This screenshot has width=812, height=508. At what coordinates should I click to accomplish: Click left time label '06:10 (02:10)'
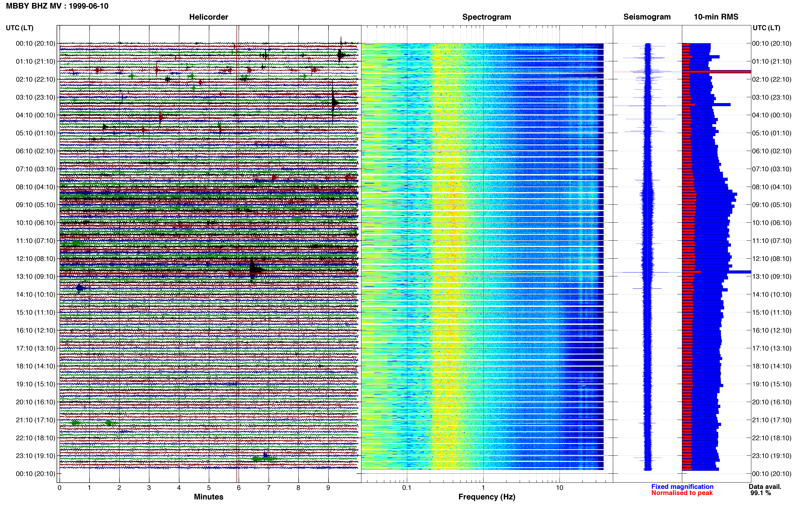[36, 151]
